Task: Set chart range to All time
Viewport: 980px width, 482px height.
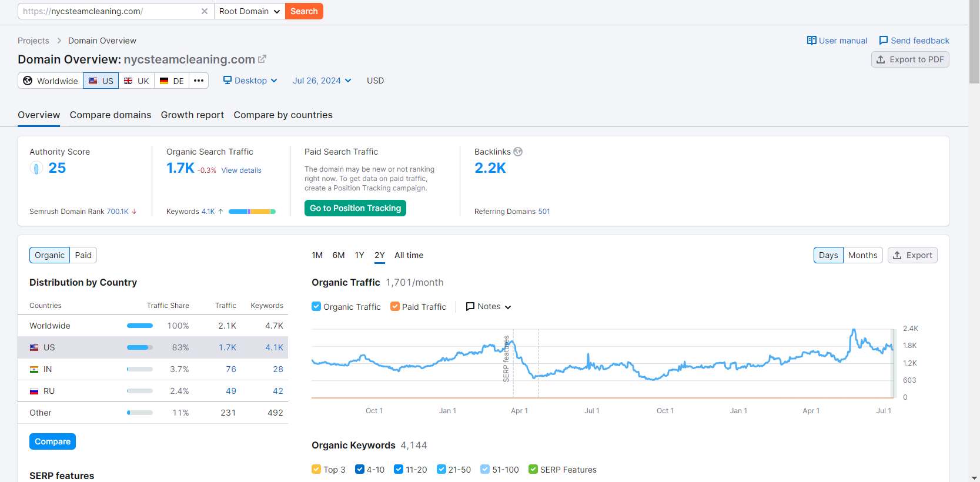Action: coord(409,255)
